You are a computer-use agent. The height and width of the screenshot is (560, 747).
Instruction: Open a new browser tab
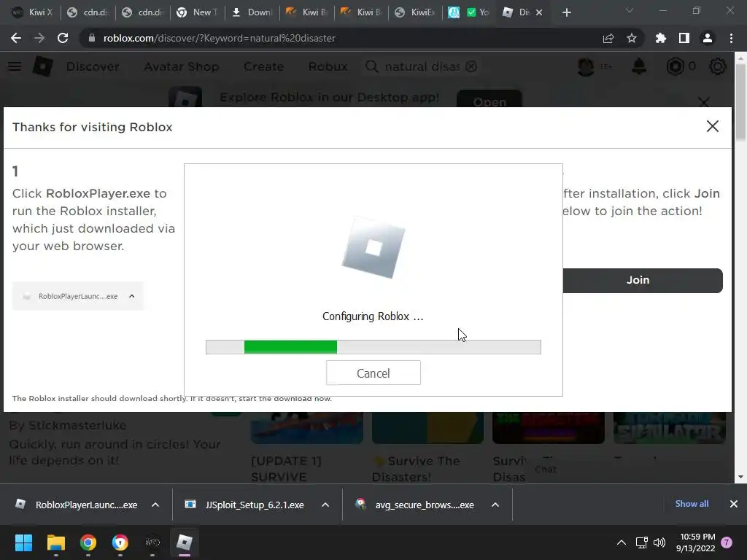tap(566, 12)
